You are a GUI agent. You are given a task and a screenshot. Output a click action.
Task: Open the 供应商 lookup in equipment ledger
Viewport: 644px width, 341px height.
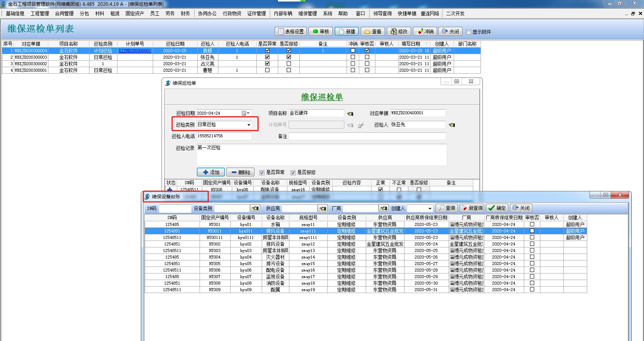323,208
